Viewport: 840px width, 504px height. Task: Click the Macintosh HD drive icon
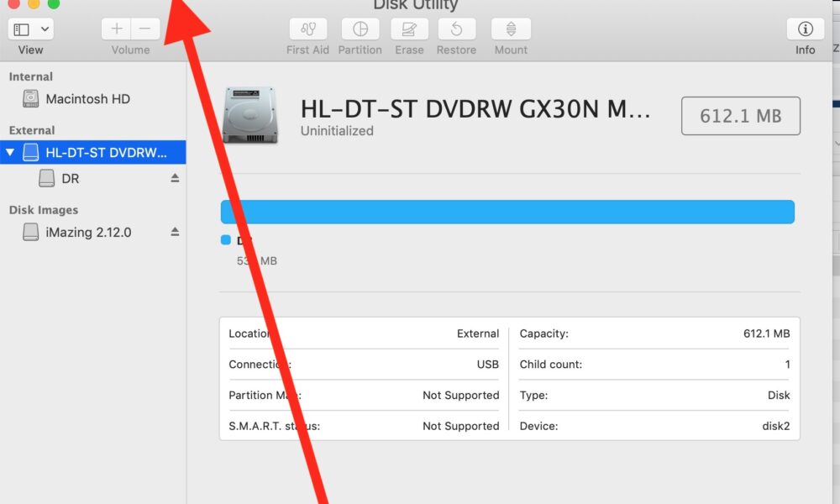[30, 99]
